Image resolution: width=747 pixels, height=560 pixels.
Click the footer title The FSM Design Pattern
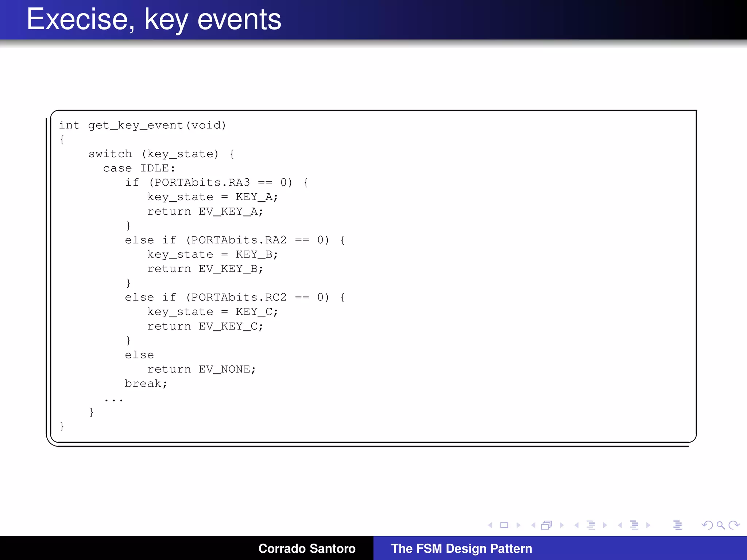pos(461,548)
